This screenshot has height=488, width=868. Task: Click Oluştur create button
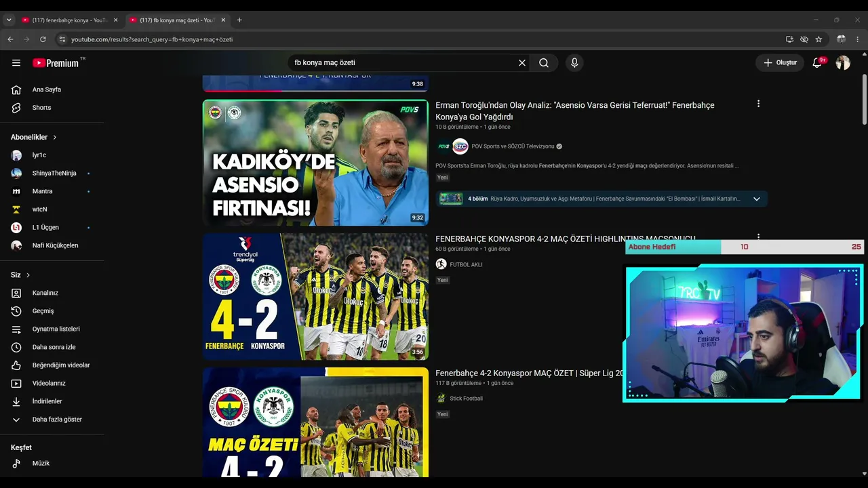point(780,63)
